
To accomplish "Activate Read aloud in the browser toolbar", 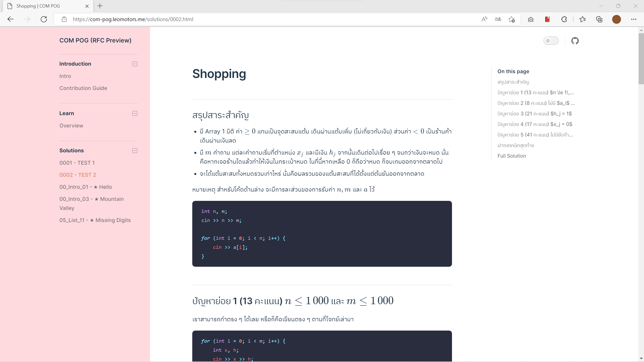I will coord(484,19).
